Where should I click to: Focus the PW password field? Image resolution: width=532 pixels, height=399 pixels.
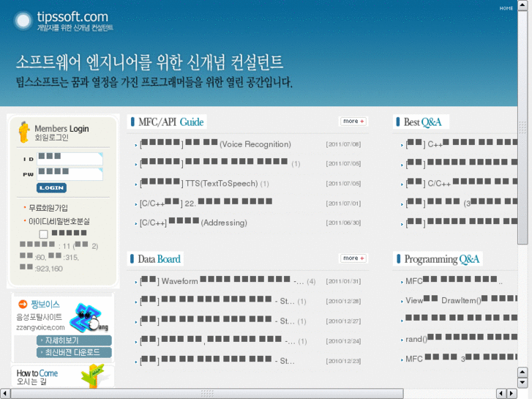tap(70, 174)
